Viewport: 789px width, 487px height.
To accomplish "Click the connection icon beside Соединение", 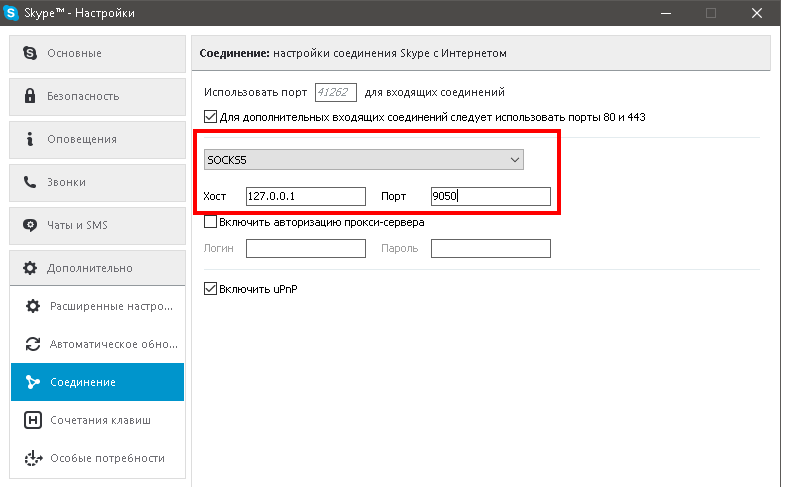I will [x=33, y=382].
